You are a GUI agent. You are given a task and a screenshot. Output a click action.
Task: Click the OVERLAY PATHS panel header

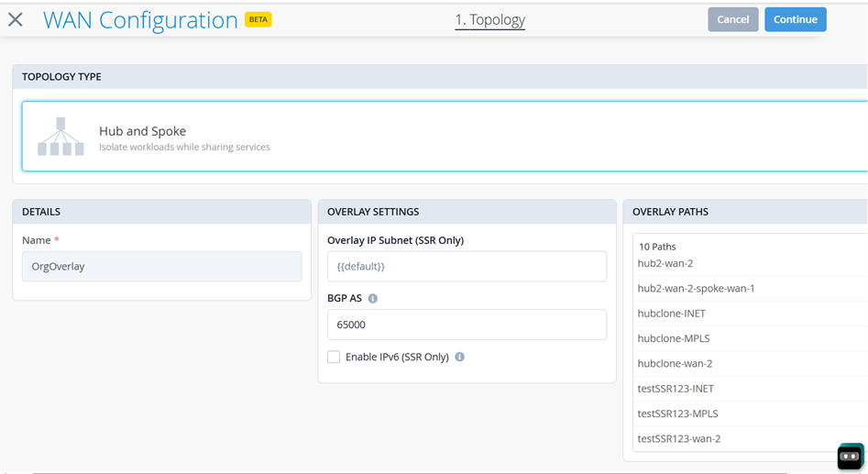pyautogui.click(x=745, y=212)
